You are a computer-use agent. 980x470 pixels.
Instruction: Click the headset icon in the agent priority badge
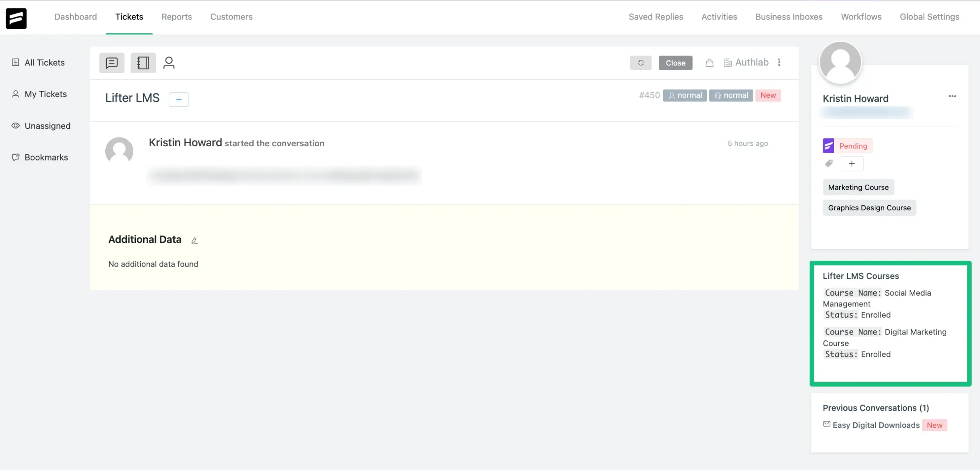click(x=718, y=95)
